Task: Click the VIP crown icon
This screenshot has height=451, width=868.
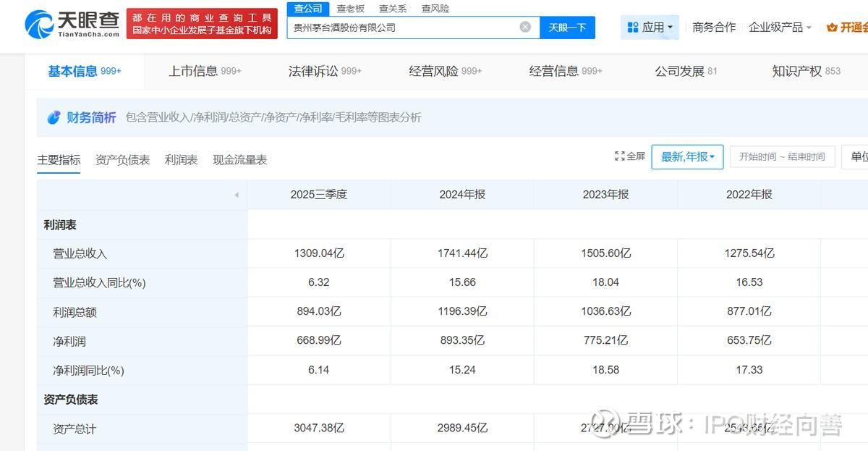Action: [x=831, y=27]
